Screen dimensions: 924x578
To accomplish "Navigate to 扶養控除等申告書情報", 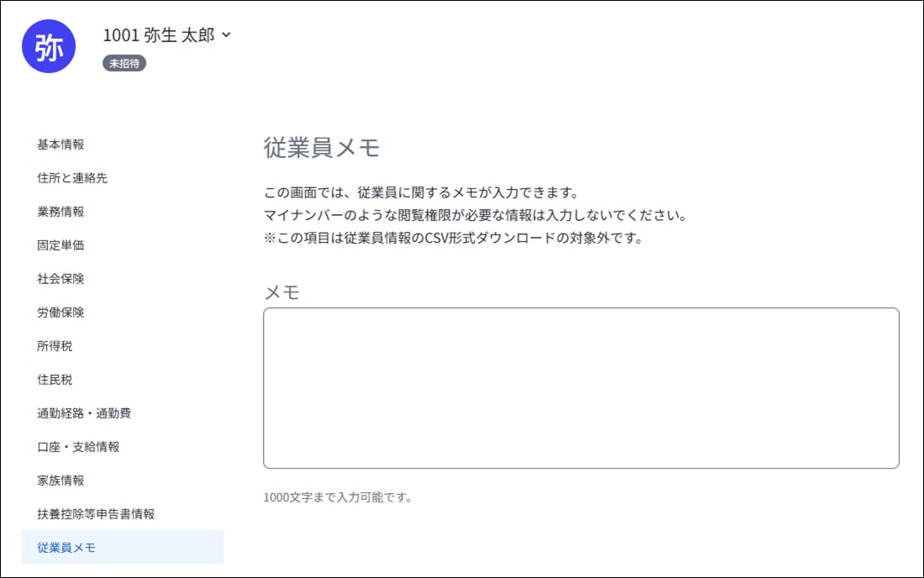I will [x=96, y=514].
